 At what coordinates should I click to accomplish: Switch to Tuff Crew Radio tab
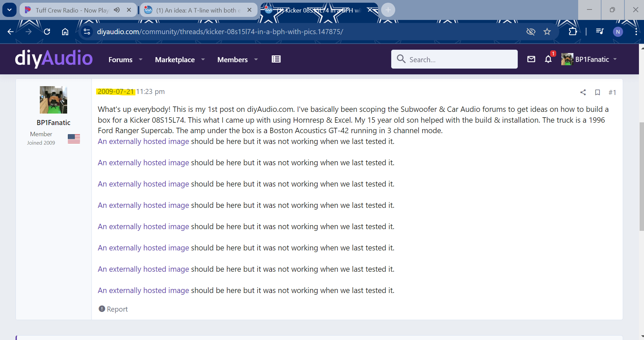click(x=72, y=10)
